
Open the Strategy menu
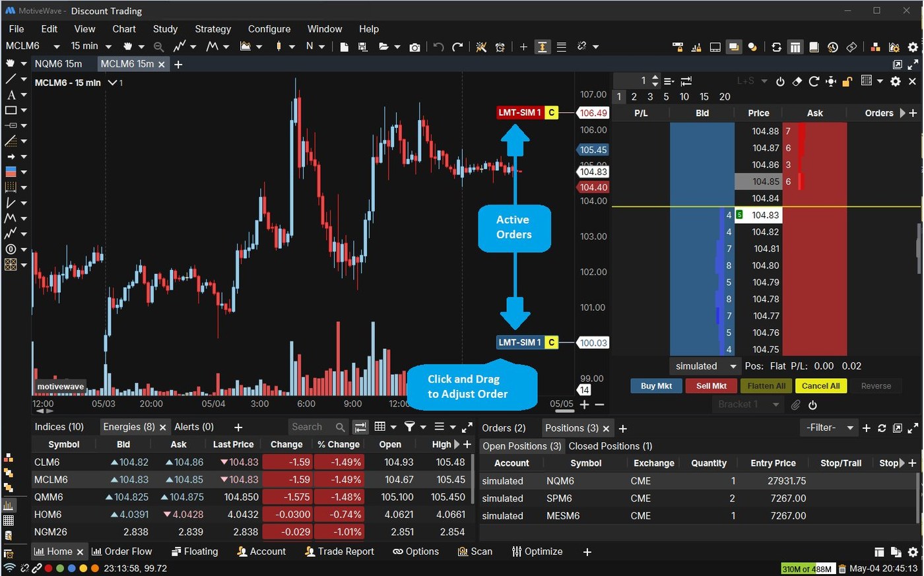click(213, 29)
